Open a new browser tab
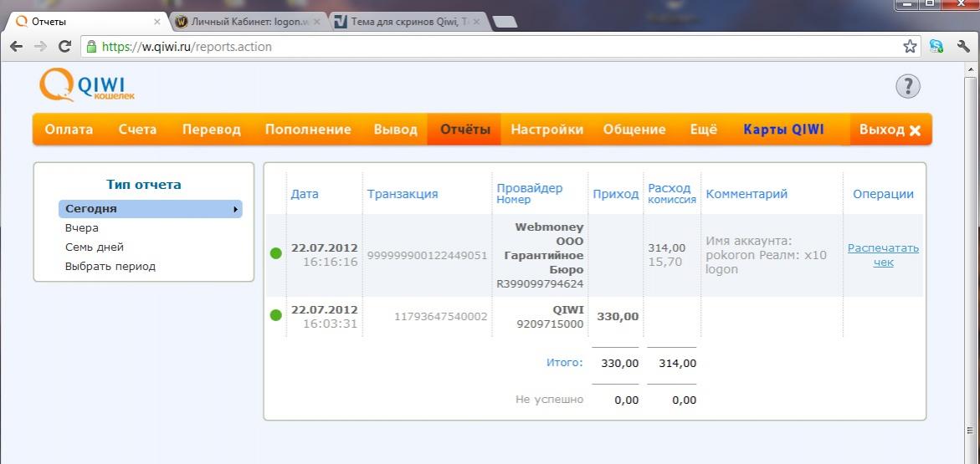 (505, 23)
